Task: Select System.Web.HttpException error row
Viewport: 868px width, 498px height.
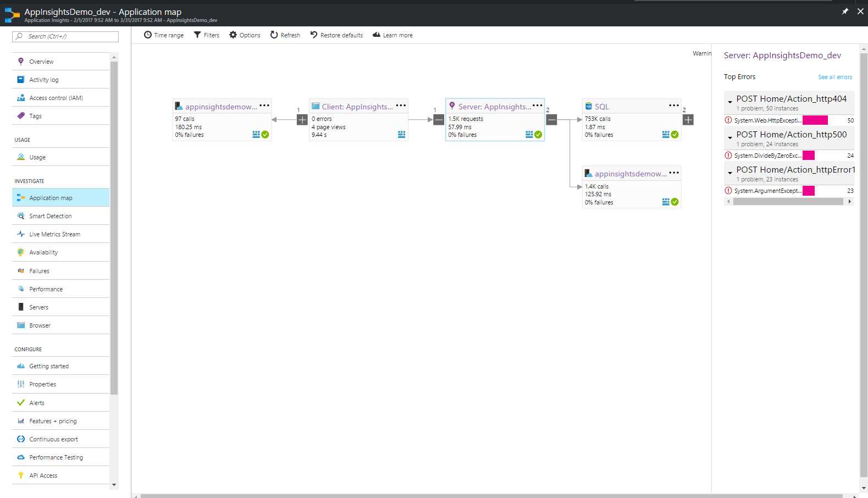Action: tap(789, 120)
